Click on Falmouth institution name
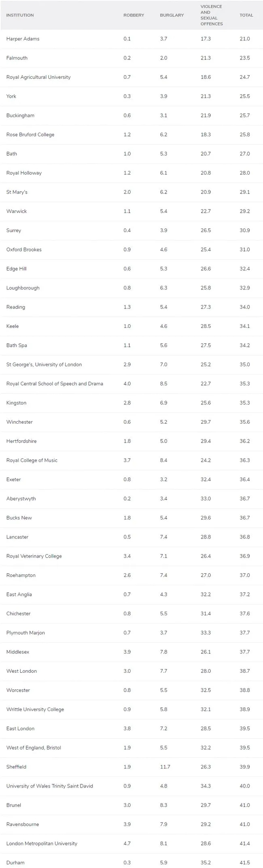 coord(17,58)
